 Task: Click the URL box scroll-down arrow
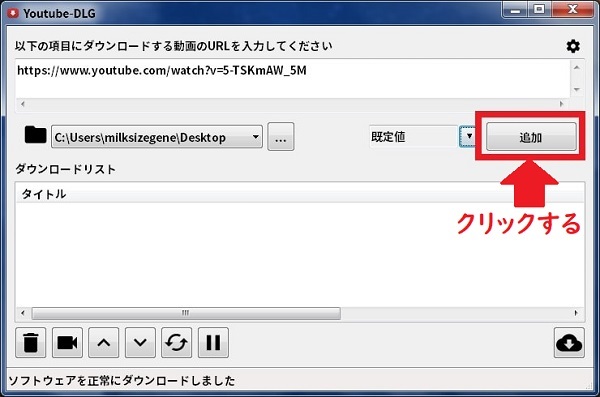click(577, 89)
